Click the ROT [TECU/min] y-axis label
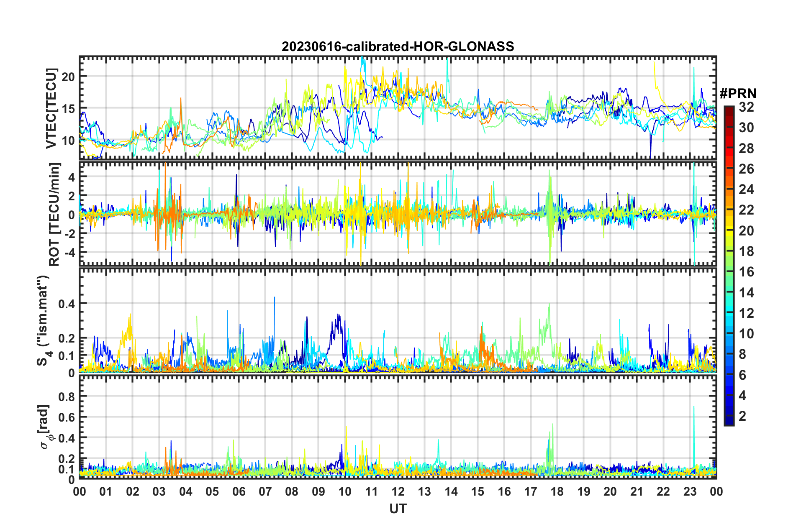The image size is (796, 532). (54, 215)
